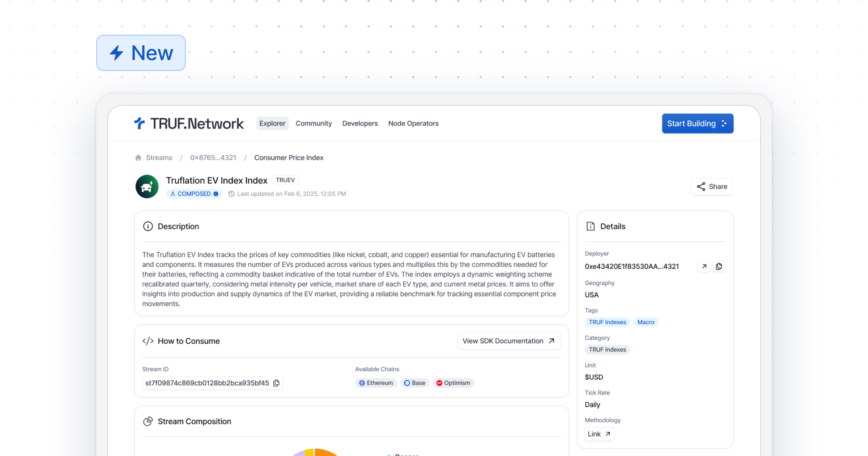The width and height of the screenshot is (868, 456).
Task: Click the New badge
Action: [141, 53]
